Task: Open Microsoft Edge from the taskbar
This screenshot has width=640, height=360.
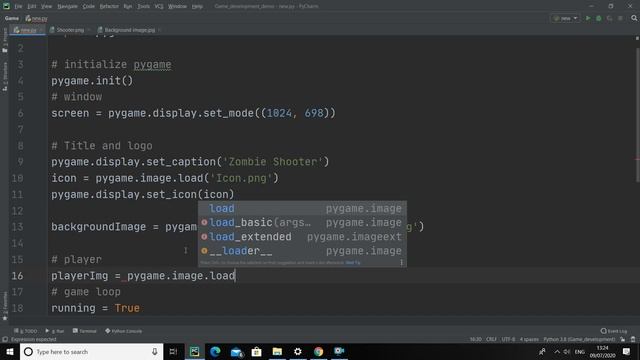Action: 215,352
